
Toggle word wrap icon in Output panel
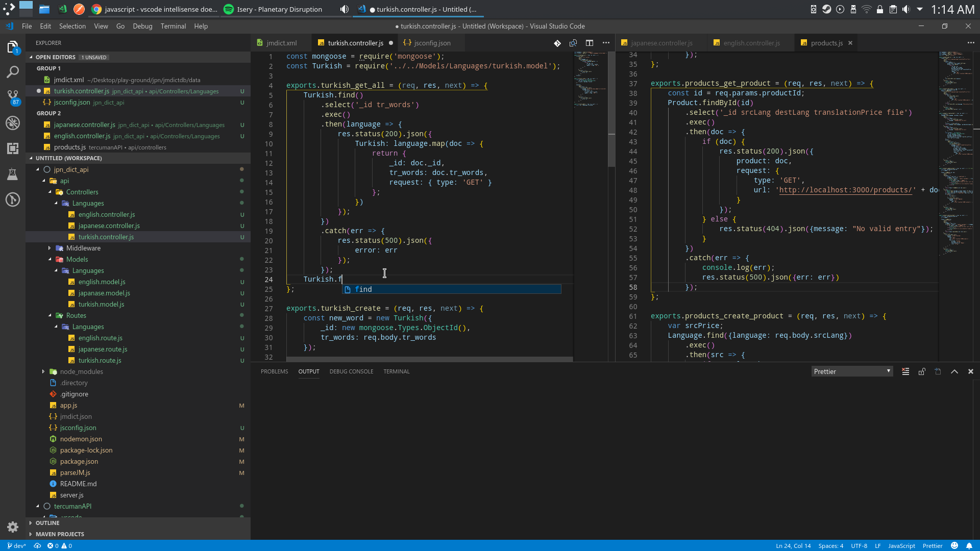click(938, 371)
